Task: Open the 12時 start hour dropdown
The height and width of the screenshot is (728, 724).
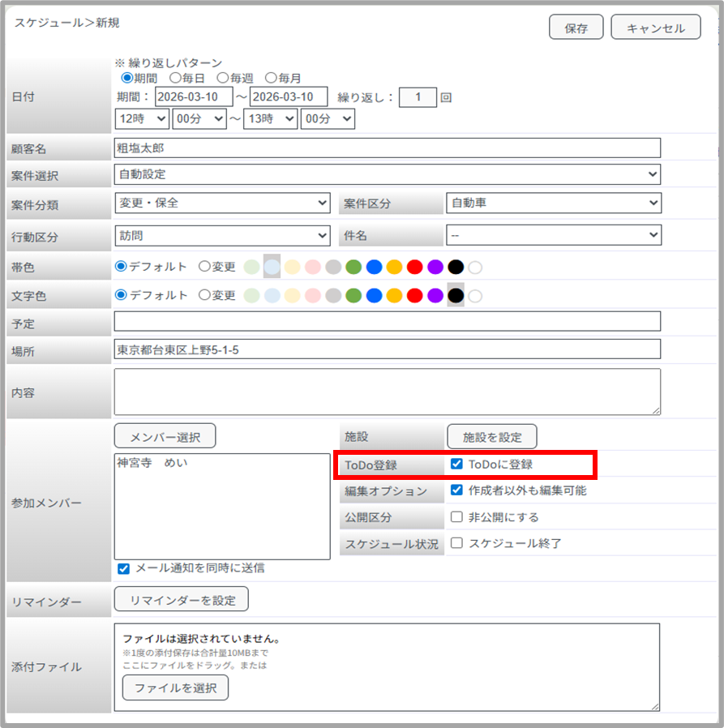Action: click(142, 118)
